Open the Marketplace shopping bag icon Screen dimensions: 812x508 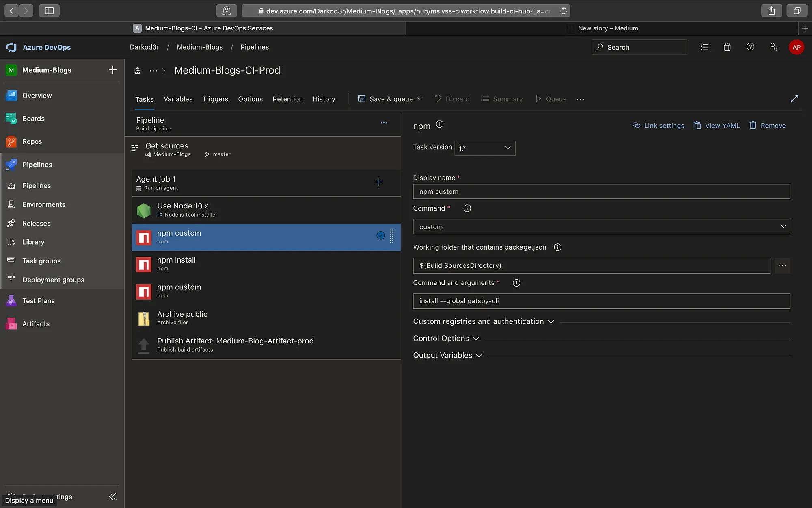pyautogui.click(x=727, y=47)
